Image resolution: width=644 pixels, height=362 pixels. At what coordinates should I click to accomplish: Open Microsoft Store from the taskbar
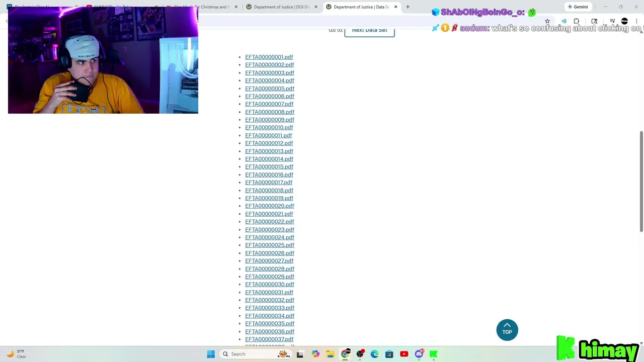click(389, 354)
